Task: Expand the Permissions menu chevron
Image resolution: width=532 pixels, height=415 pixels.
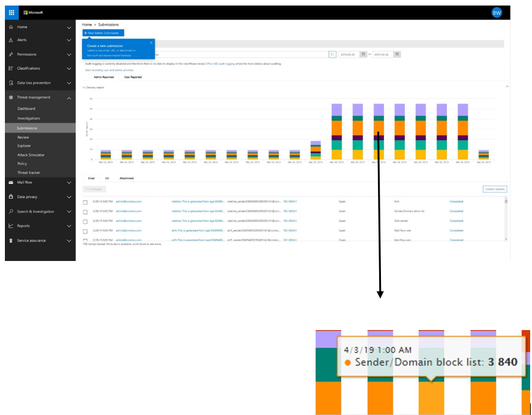Action: (x=69, y=54)
